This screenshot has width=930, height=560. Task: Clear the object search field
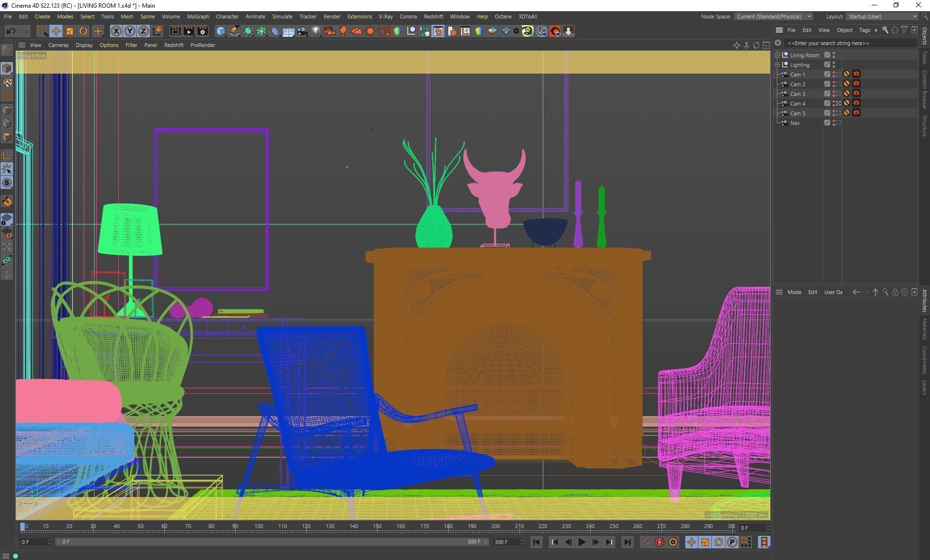pyautogui.click(x=778, y=43)
